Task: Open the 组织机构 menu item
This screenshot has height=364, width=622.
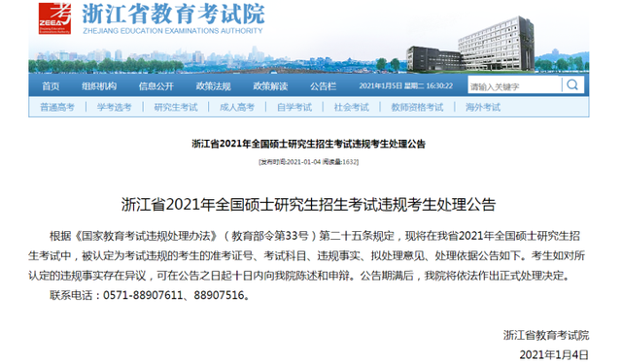Action: pos(99,86)
